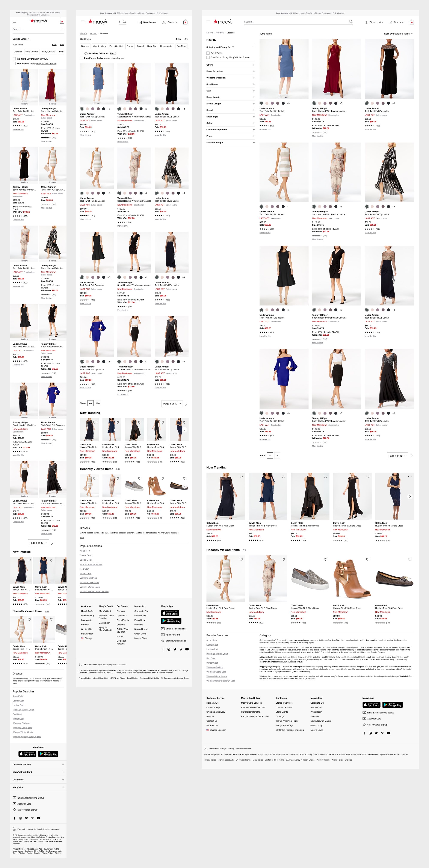Screen dimensions: 429x868
Task: Click the Women breadcrumb in desktop layout
Action: coord(220,33)
